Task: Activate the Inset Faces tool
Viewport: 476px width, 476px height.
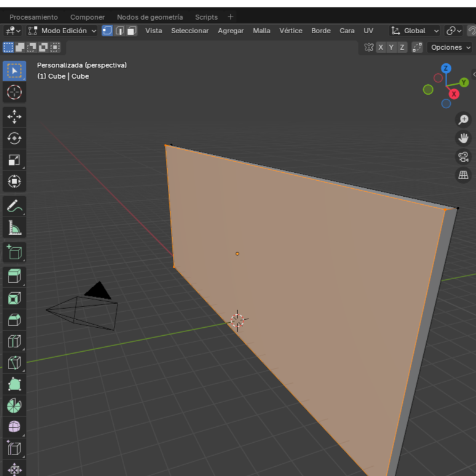Action: (14, 298)
